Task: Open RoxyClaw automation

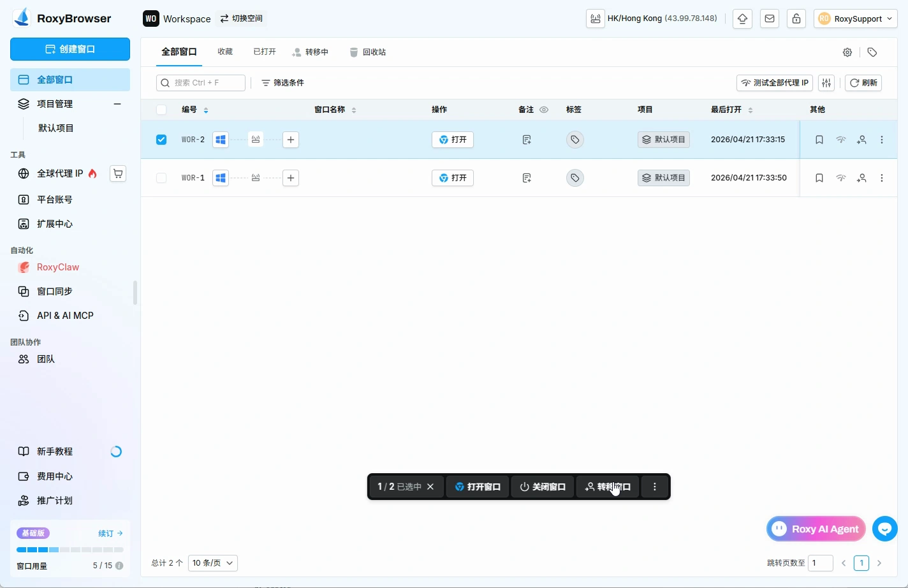Action: (x=57, y=267)
